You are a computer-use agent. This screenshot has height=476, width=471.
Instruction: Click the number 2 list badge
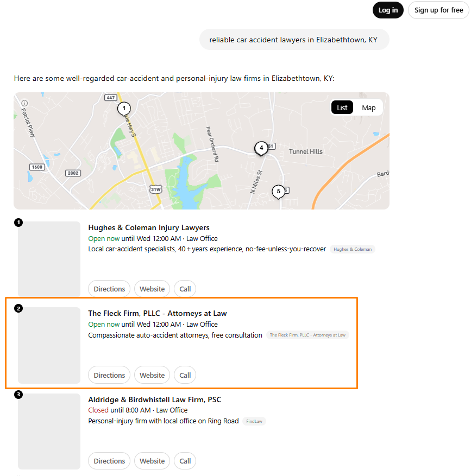coord(18,308)
